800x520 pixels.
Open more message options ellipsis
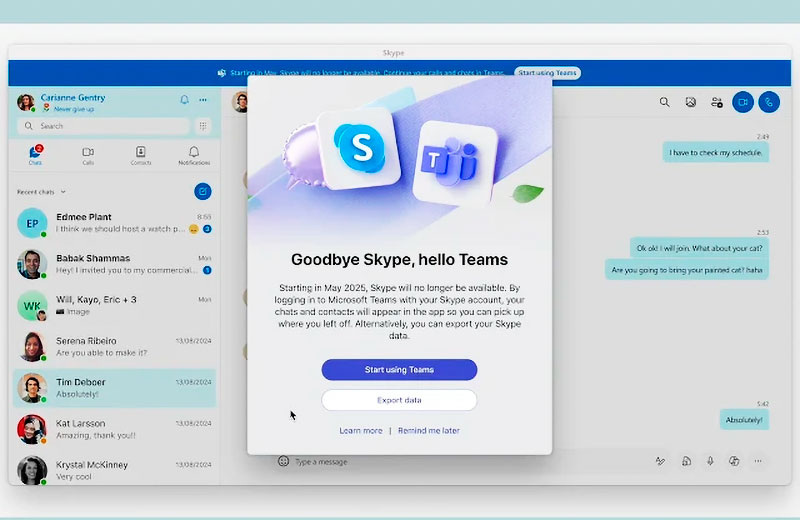(x=758, y=461)
